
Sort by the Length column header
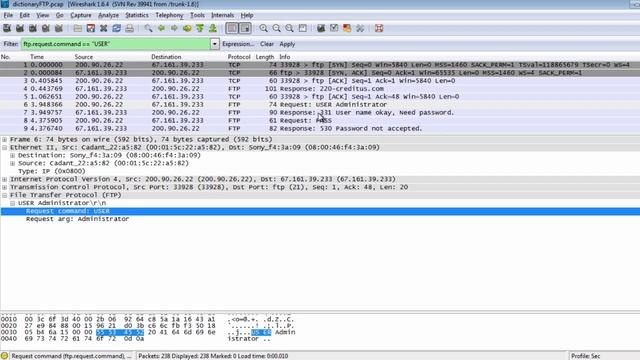point(264,57)
